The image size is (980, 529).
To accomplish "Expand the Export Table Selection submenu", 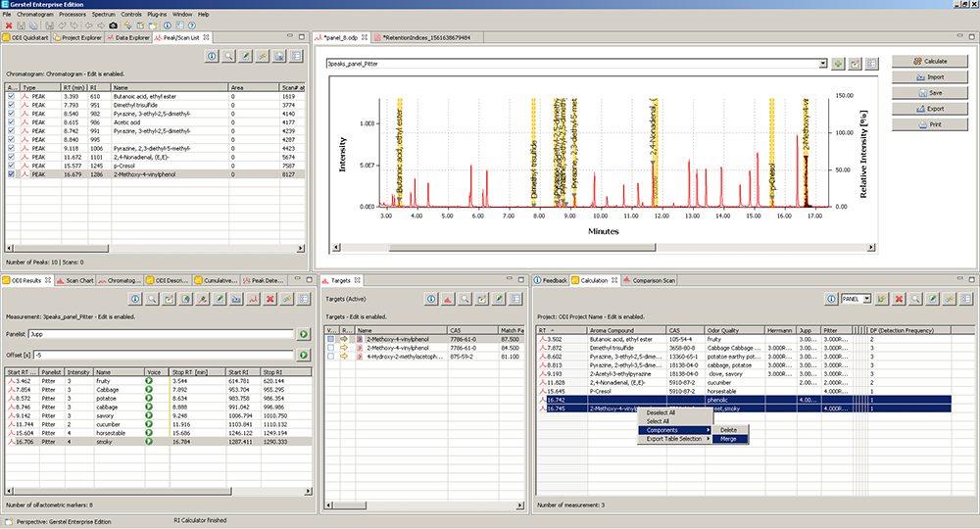I will [676, 439].
